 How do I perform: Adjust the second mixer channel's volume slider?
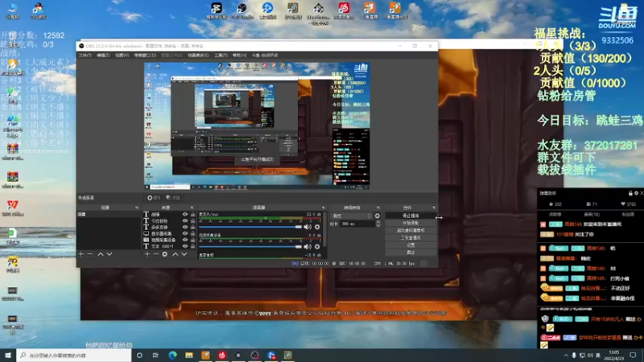250,247
